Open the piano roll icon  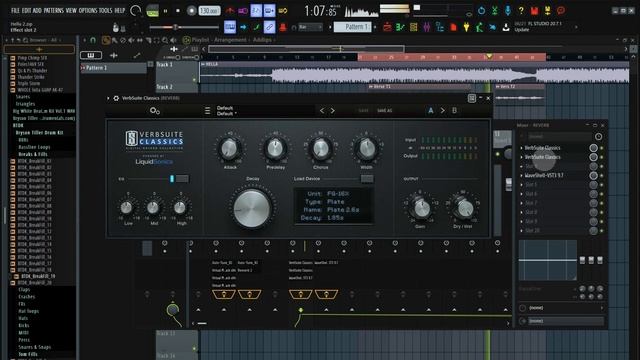(x=400, y=27)
